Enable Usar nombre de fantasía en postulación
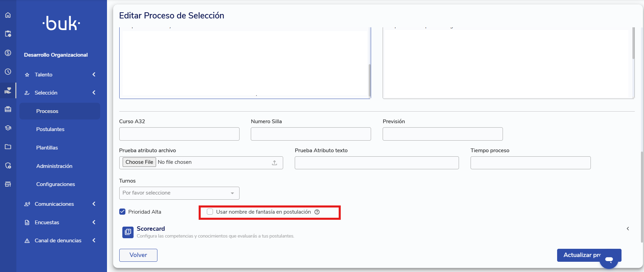 tap(210, 212)
